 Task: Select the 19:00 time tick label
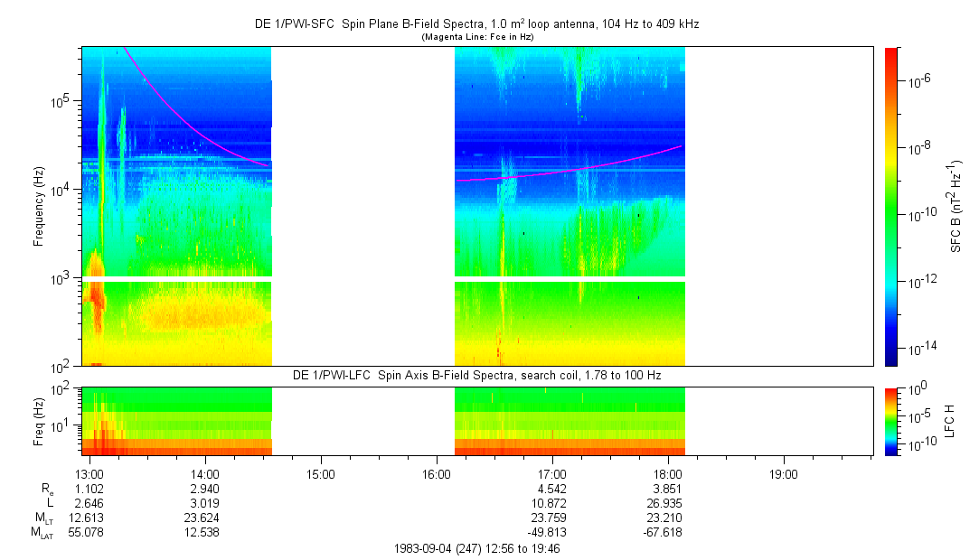[783, 474]
